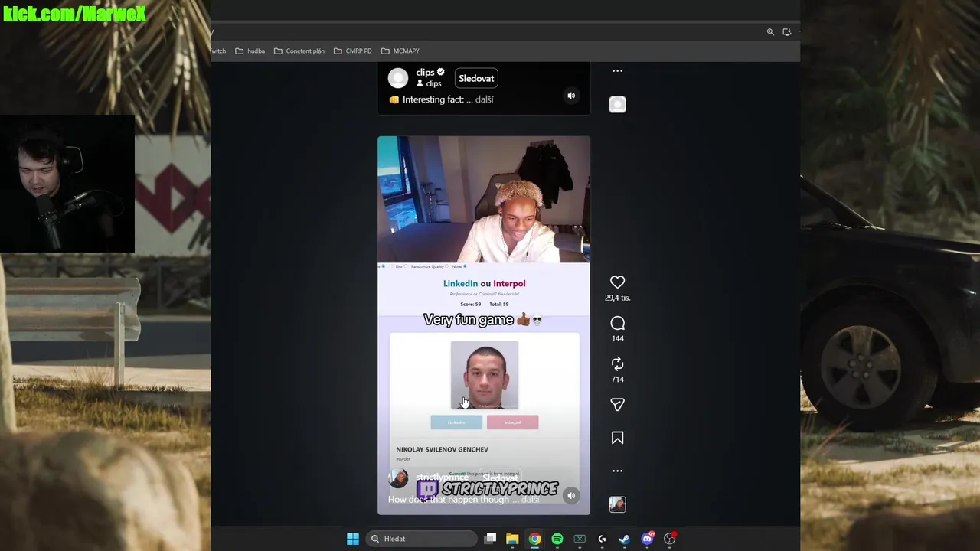The width and height of the screenshot is (980, 551).
Task: Switch to Chrome in the taskbar
Action: pyautogui.click(x=534, y=539)
